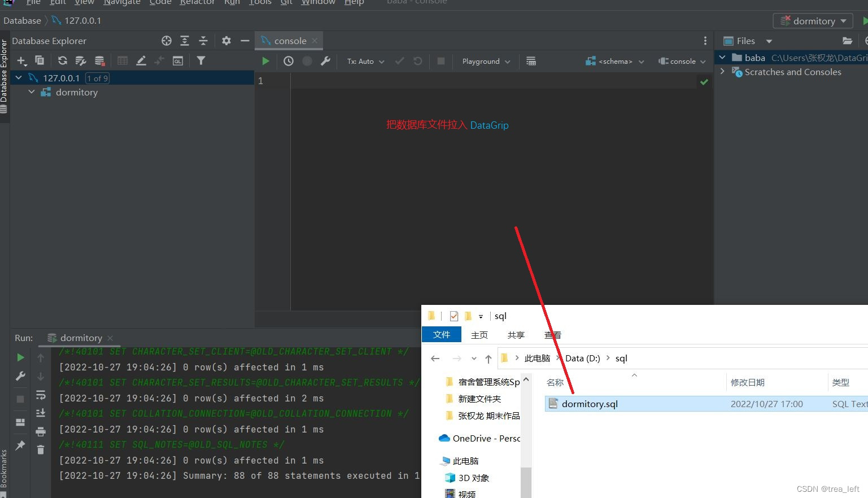The height and width of the screenshot is (498, 868).
Task: Refresh the database tree
Action: [x=63, y=60]
